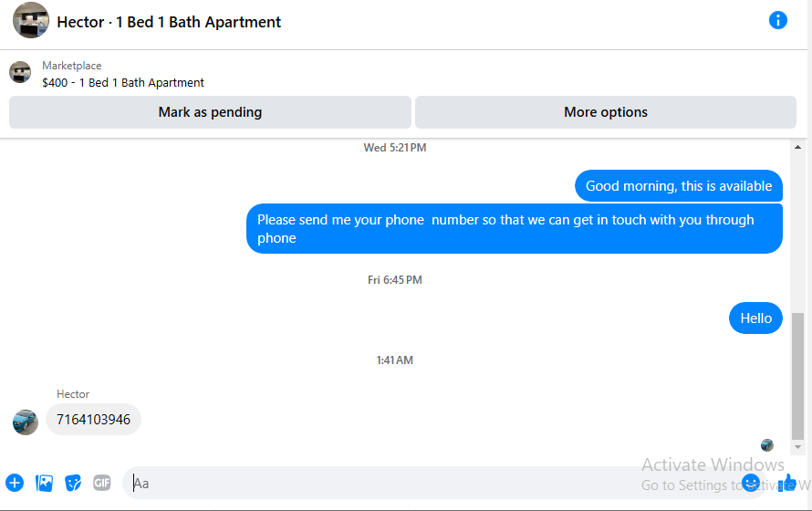Click Hector's profile picture in the header
This screenshot has width=812, height=511.
(31, 21)
